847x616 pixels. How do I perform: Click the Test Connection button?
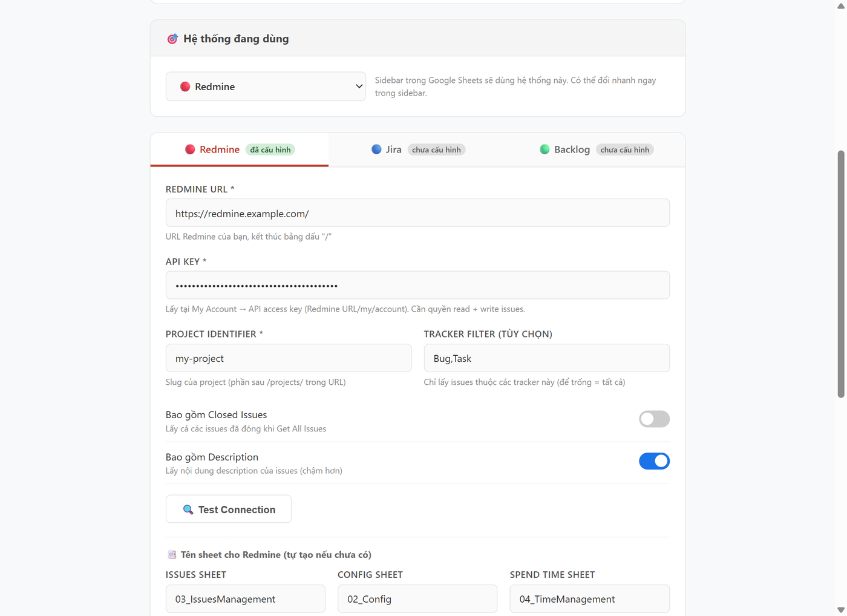click(229, 510)
